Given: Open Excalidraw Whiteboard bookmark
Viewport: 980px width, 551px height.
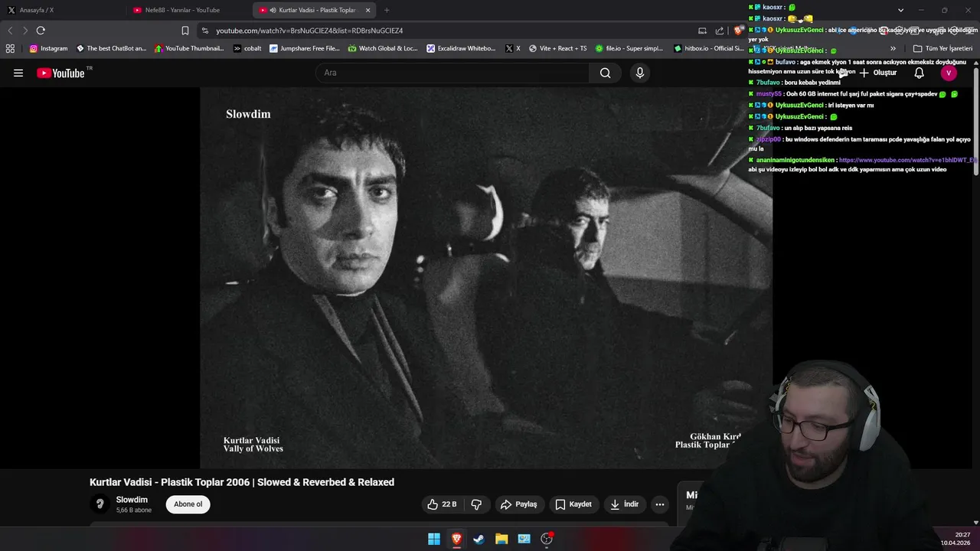Looking at the screenshot, I should tap(462, 48).
